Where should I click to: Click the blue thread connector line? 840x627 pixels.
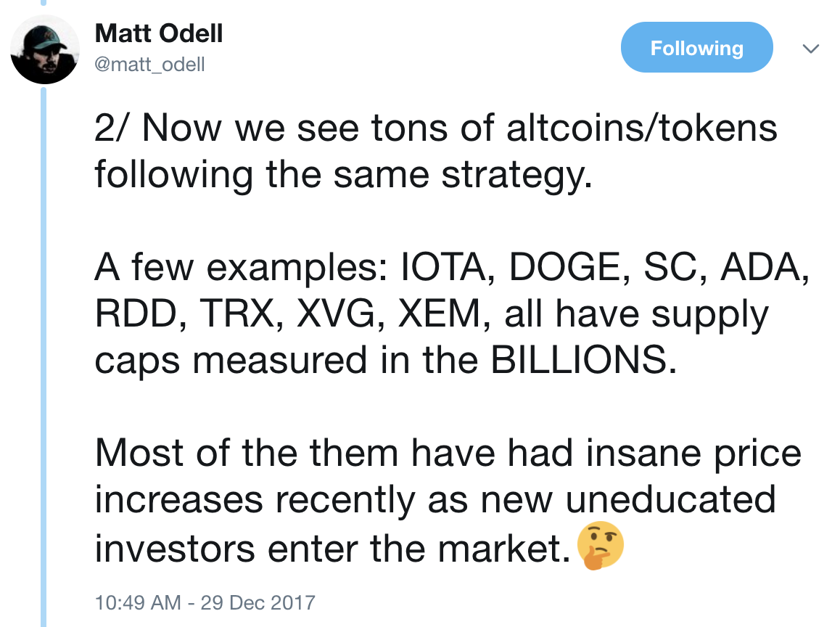click(44, 357)
